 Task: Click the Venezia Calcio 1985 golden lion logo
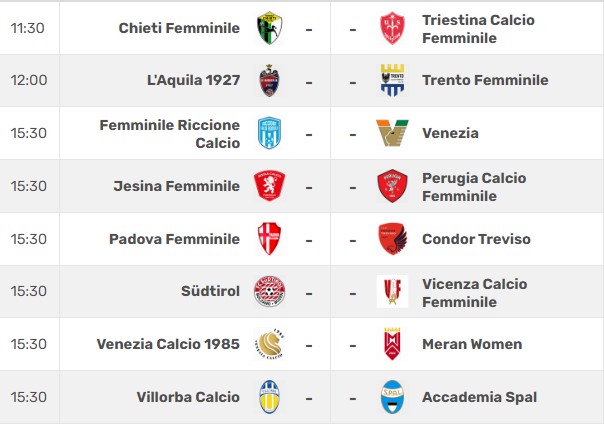270,344
